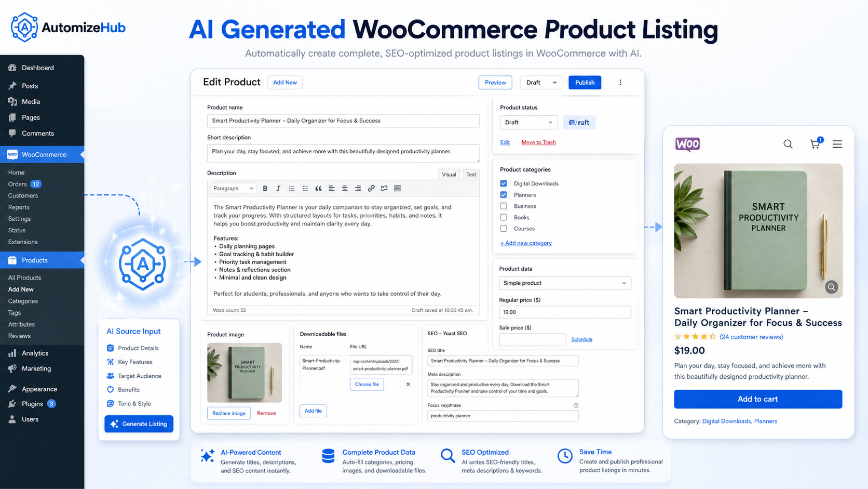Click the magnifier zoom icon on the product photo
868x489 pixels.
(832, 287)
